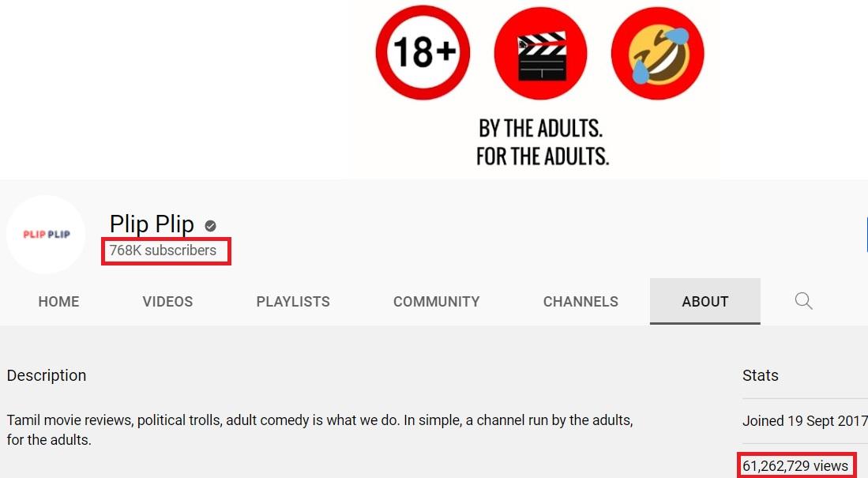Click the Stats heading

(x=760, y=375)
